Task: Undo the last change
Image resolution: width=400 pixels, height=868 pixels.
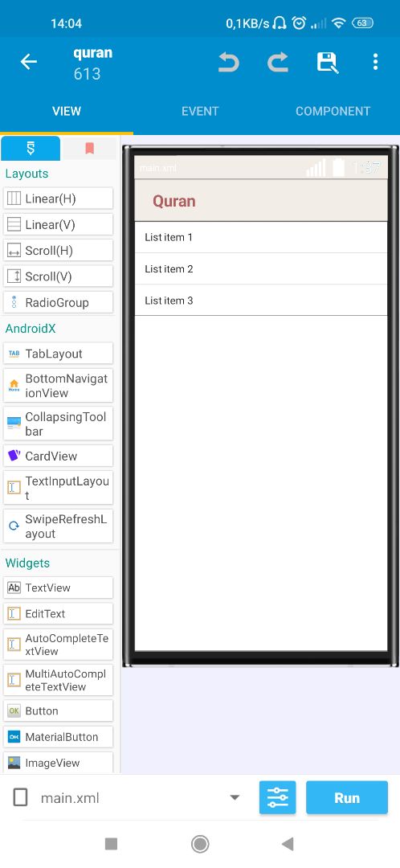Action: click(x=228, y=62)
